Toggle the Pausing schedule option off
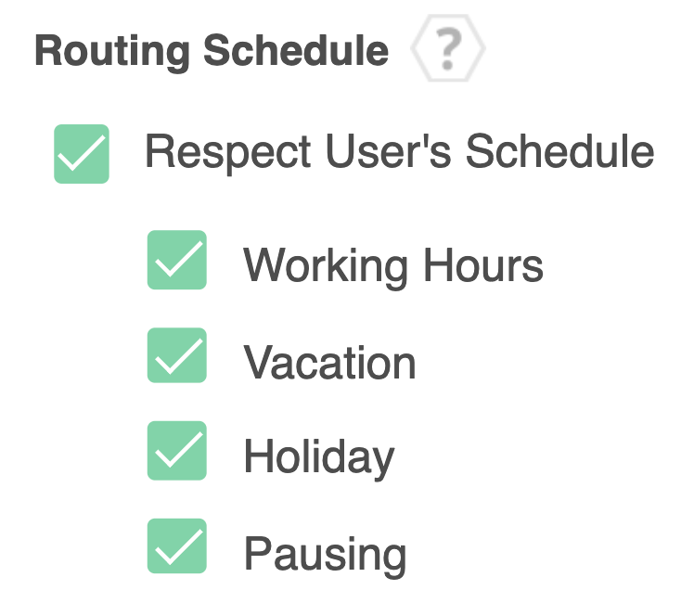694x616 pixels. [x=176, y=546]
